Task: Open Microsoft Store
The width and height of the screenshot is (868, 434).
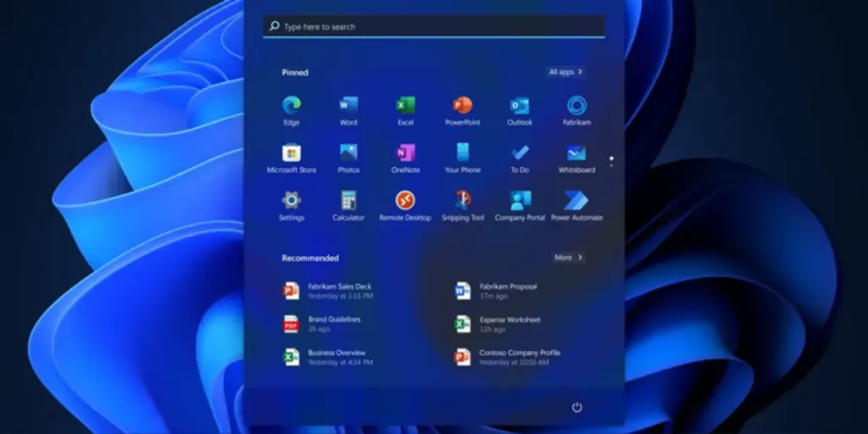Action: click(x=292, y=159)
